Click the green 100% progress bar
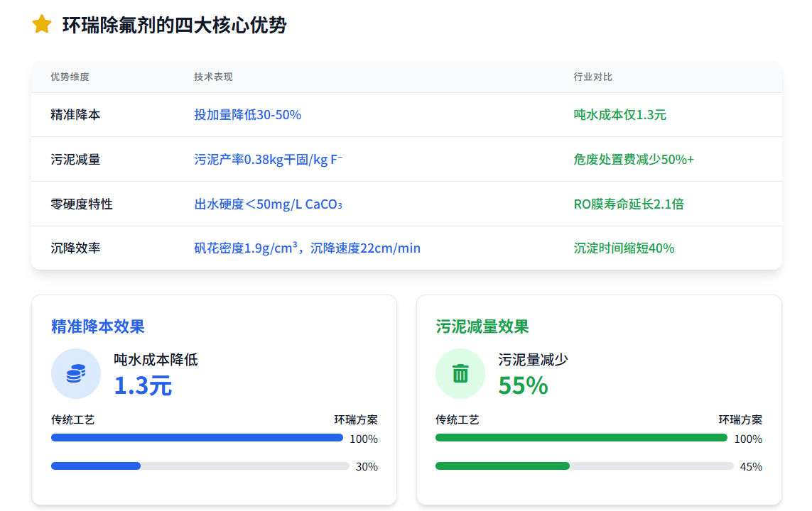This screenshot has width=812, height=511. pos(581,438)
